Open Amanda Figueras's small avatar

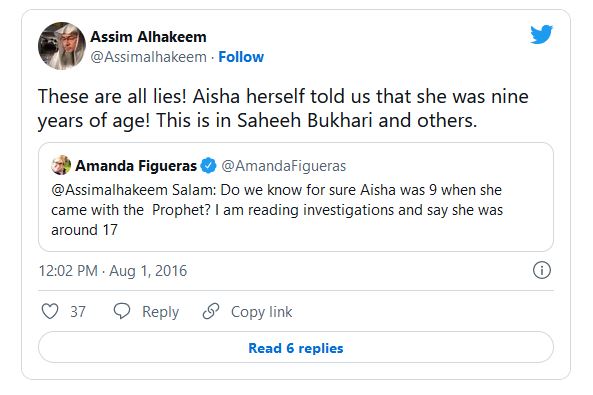61,165
